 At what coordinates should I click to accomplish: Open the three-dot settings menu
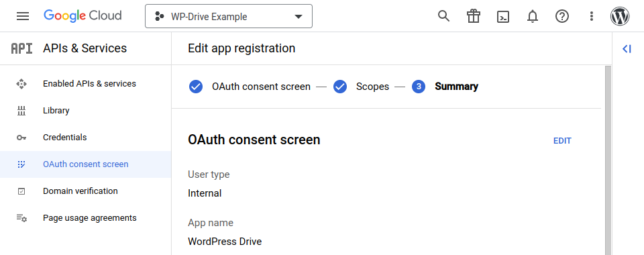point(592,16)
